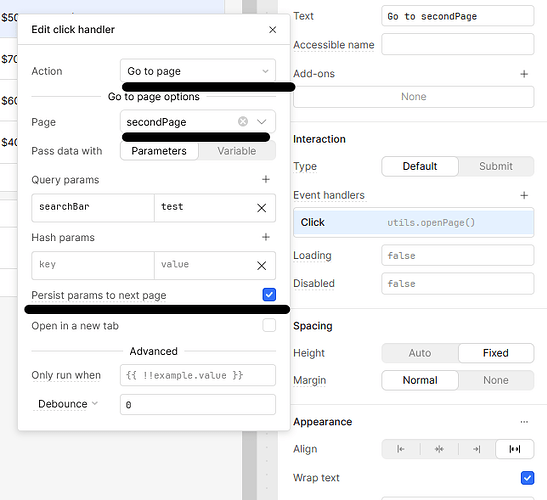Click the Only run when field
Screen dimensions: 547x500
[198, 375]
